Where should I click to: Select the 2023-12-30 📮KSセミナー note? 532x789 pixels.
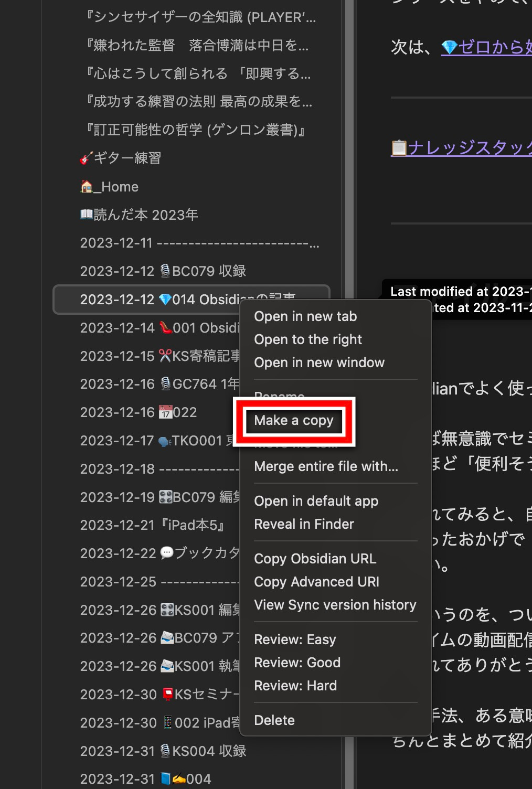pos(159,694)
